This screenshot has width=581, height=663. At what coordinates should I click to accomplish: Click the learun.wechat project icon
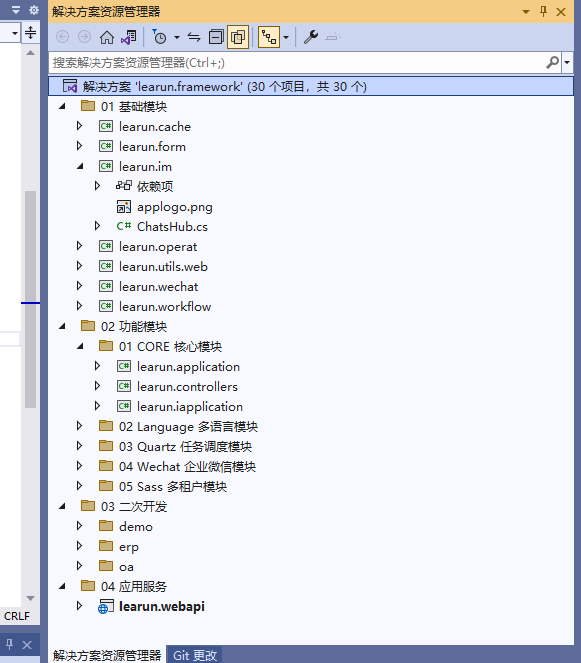pyautogui.click(x=106, y=286)
